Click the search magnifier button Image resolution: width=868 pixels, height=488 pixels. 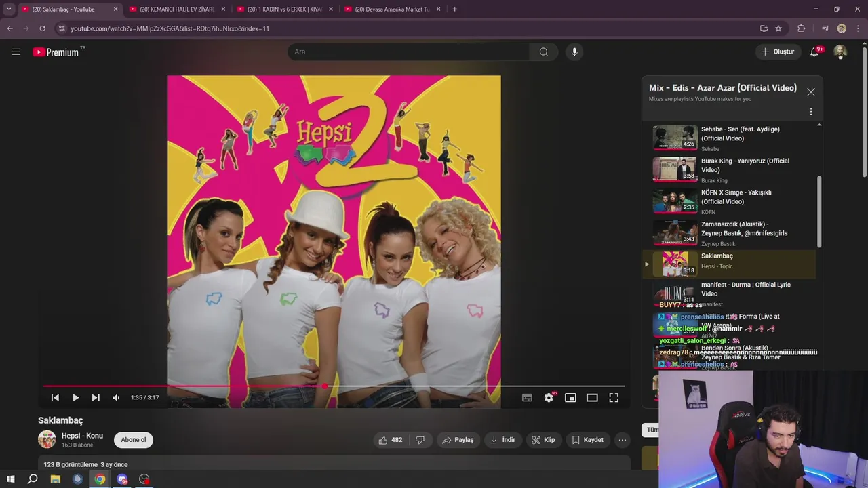pyautogui.click(x=544, y=52)
